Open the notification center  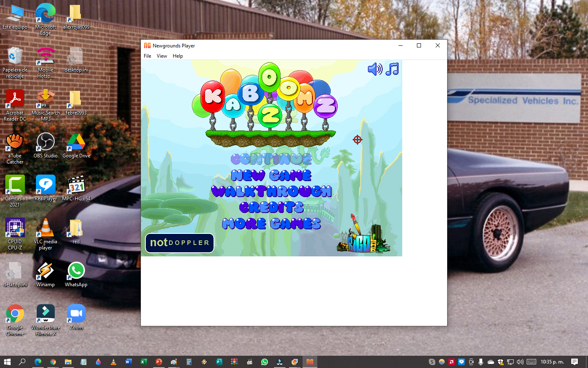coord(575,362)
